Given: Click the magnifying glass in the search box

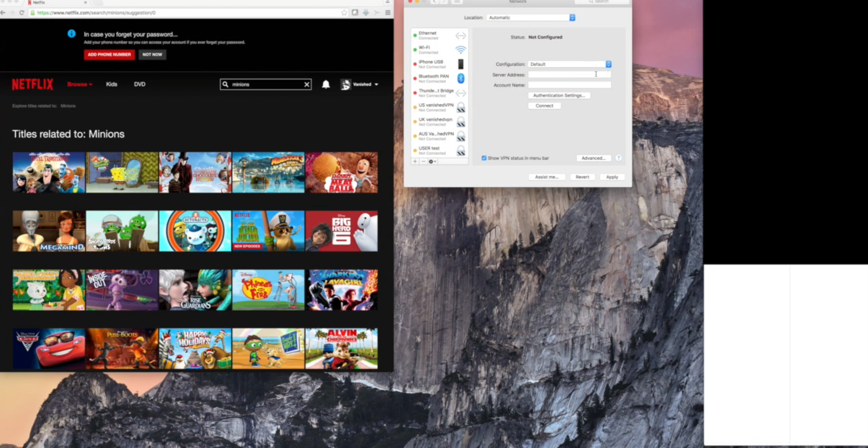Looking at the screenshot, I should [x=225, y=85].
